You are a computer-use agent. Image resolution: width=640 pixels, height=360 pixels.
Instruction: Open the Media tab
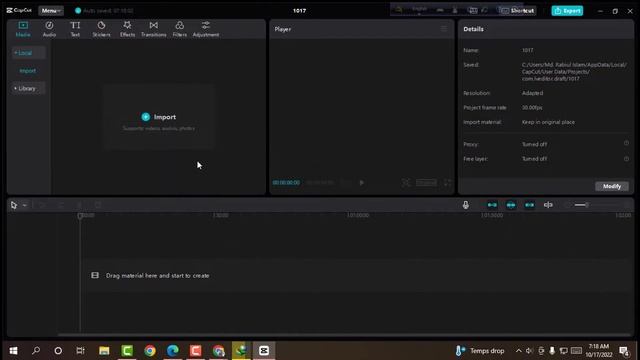tap(23, 29)
